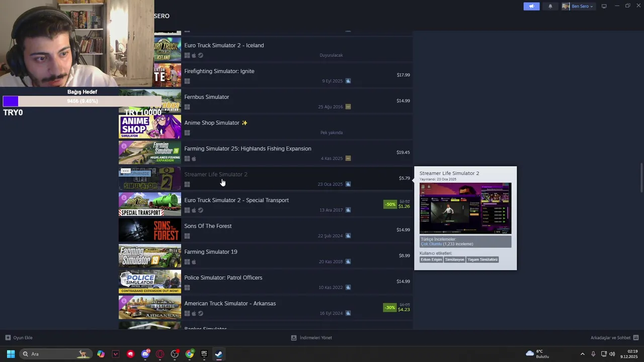Open Euro Truck Simulator 2 - Iceland title
The image size is (644, 362).
point(224,45)
